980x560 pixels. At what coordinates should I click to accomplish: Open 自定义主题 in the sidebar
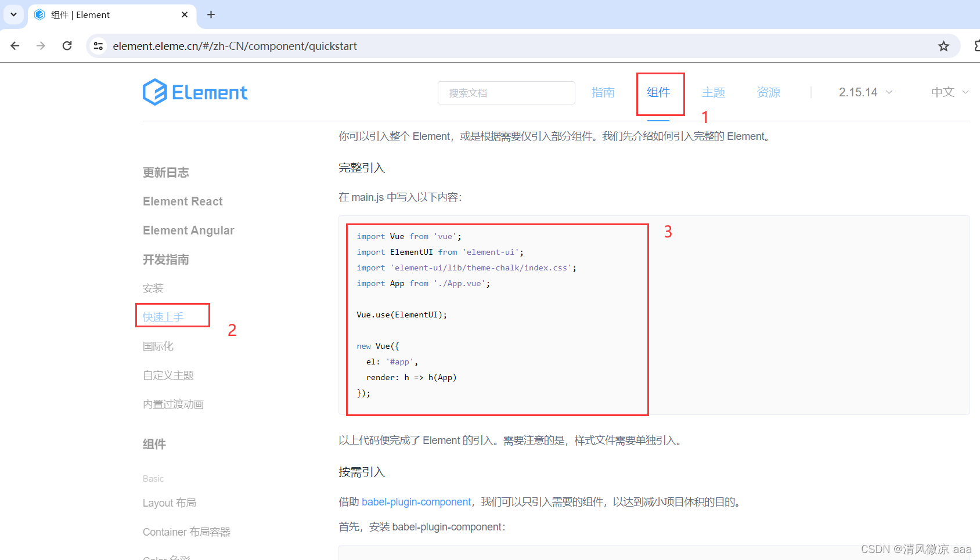point(168,375)
